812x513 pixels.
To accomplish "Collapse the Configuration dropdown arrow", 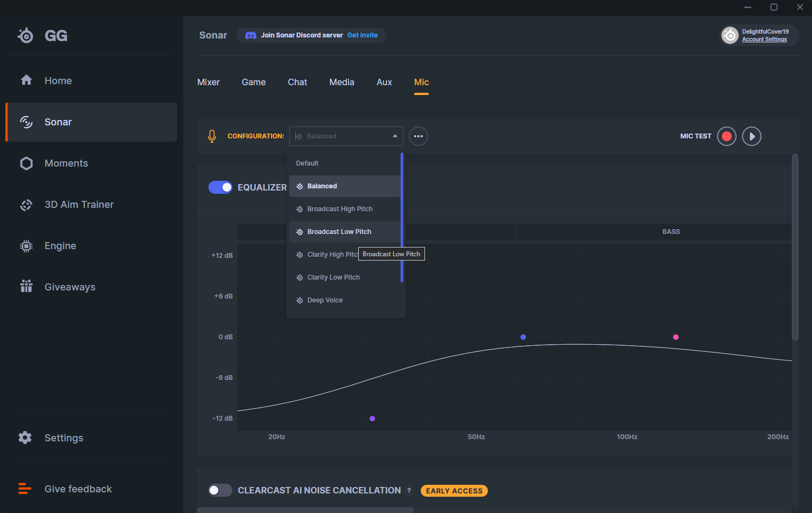I will click(395, 136).
